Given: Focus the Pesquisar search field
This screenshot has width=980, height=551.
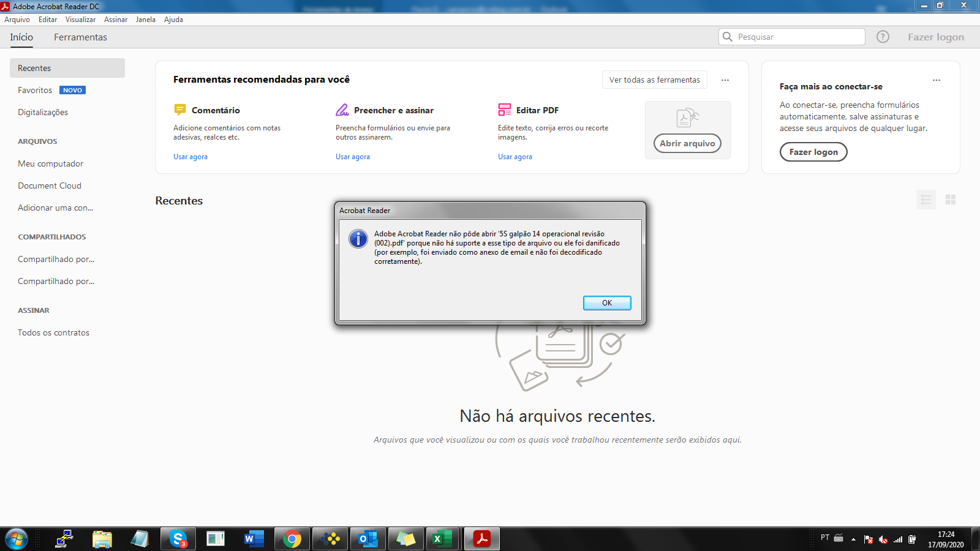Looking at the screenshot, I should (x=792, y=37).
